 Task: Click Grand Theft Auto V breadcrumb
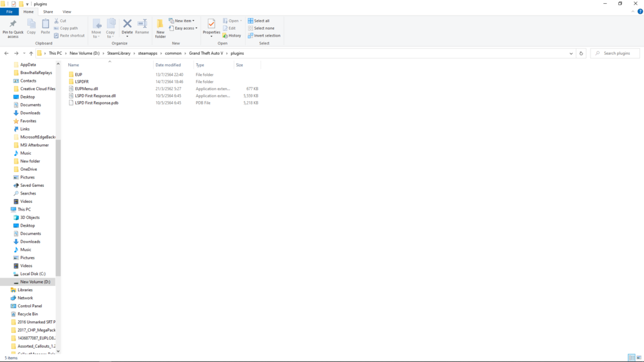206,53
